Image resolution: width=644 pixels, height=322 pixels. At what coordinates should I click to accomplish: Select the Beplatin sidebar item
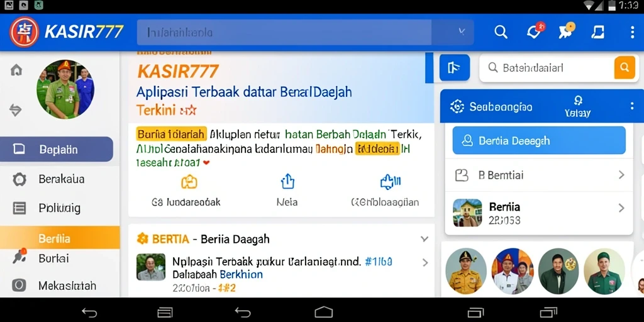(x=56, y=149)
